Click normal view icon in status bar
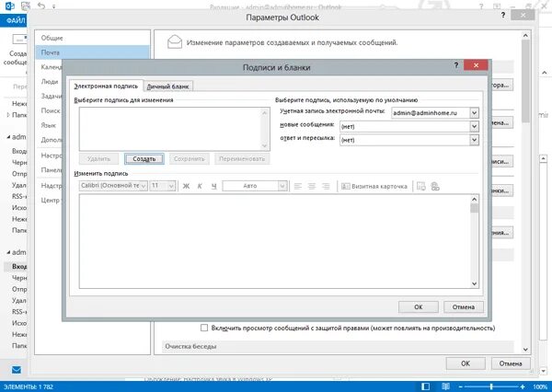552x392 pixels. pyautogui.click(x=425, y=386)
